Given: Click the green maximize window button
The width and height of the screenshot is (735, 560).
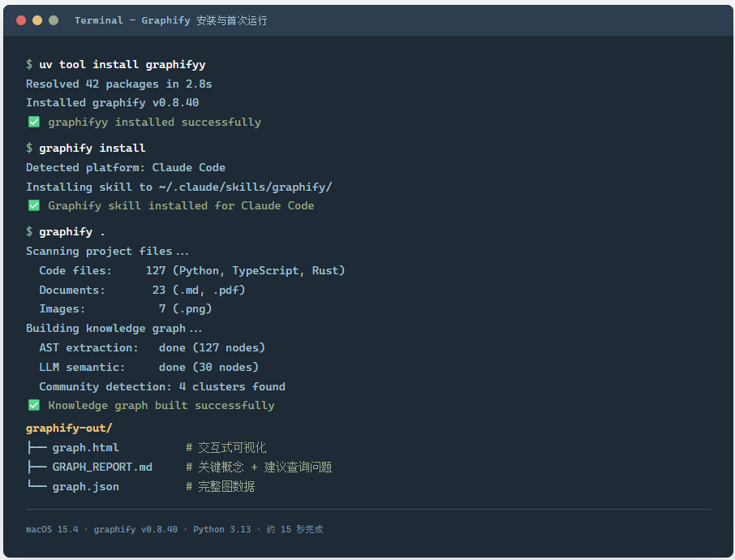Looking at the screenshot, I should [54, 20].
